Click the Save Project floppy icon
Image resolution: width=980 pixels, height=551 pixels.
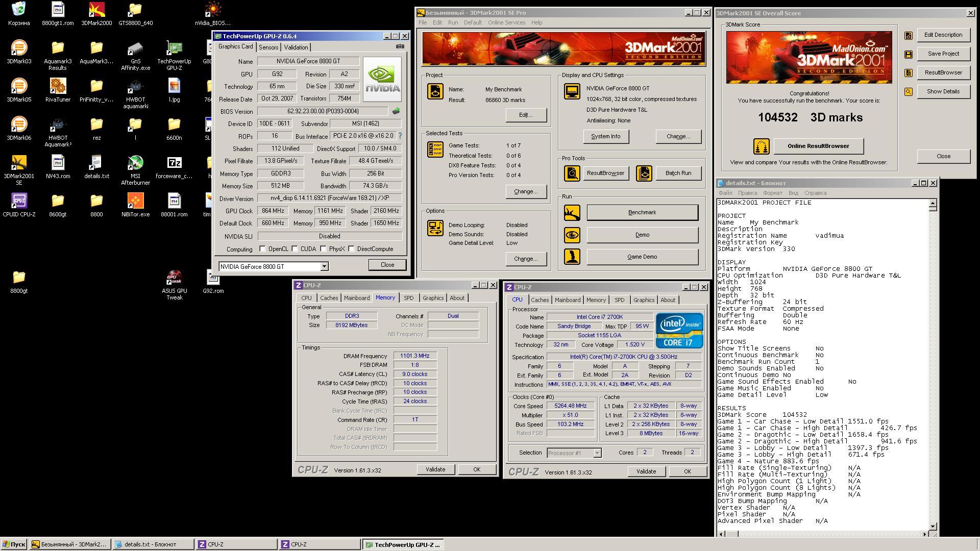(x=908, y=54)
